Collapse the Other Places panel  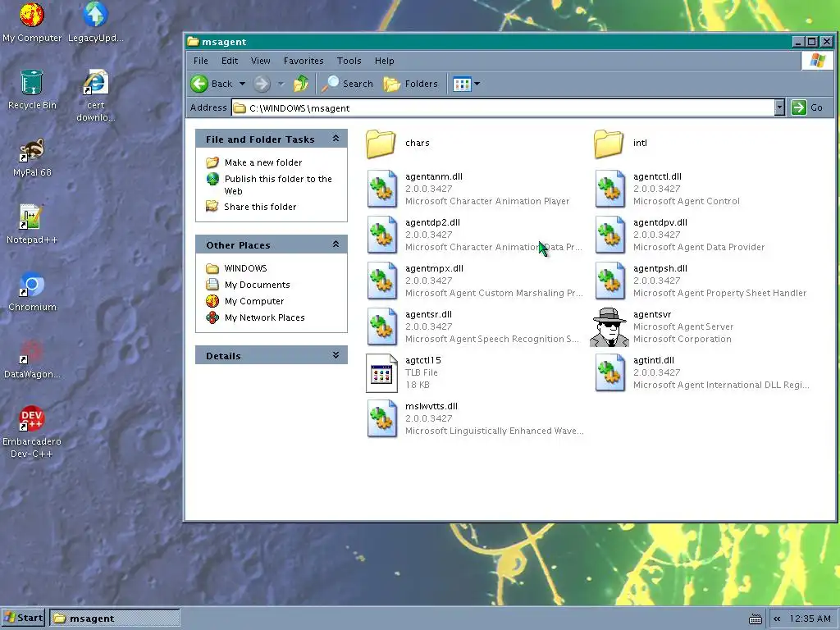coord(336,244)
